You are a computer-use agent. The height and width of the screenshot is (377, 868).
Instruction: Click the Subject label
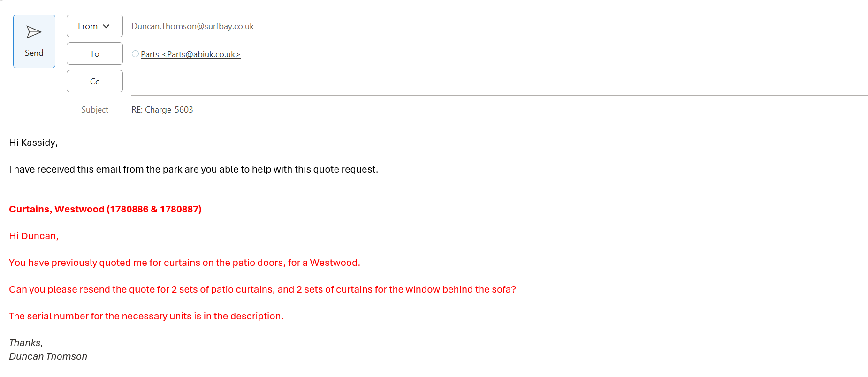click(x=94, y=110)
